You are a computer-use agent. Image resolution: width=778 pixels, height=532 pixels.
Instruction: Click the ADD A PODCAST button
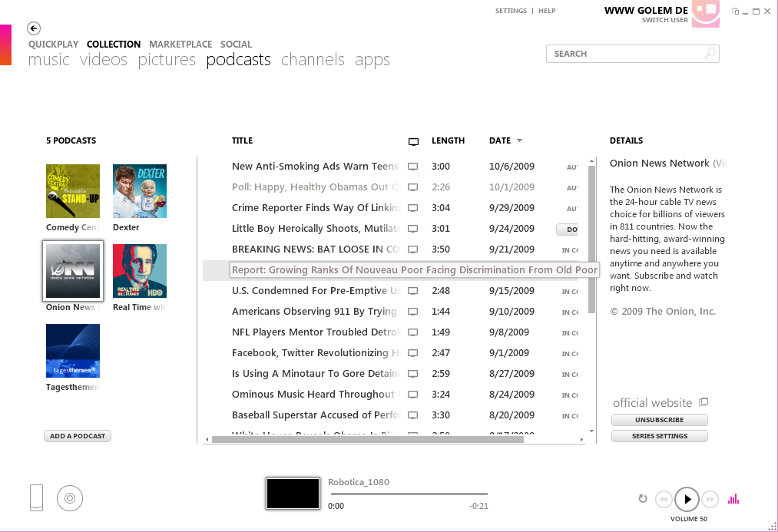[x=78, y=436]
